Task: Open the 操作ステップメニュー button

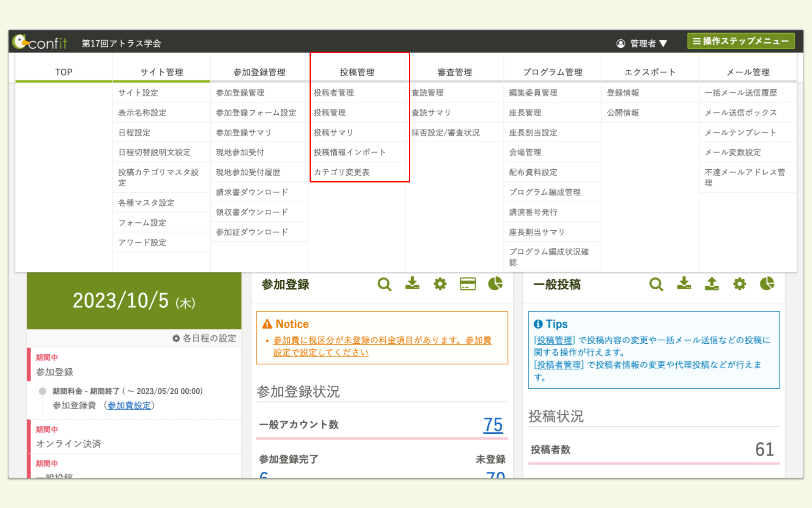Action: [741, 41]
